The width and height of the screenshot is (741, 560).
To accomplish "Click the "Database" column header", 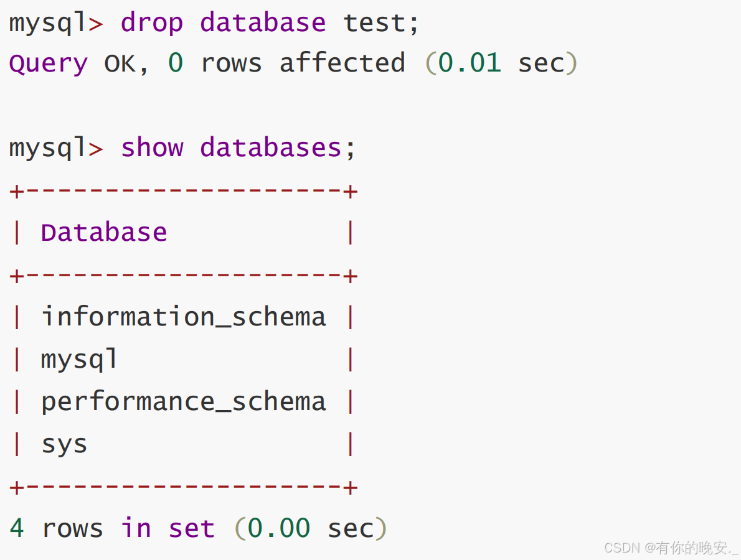I will tap(104, 233).
